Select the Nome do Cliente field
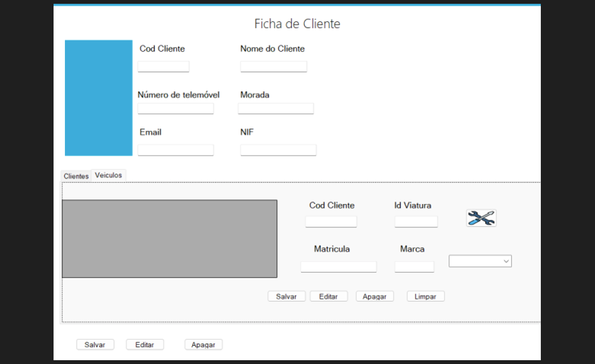This screenshot has width=595, height=364. click(x=273, y=66)
